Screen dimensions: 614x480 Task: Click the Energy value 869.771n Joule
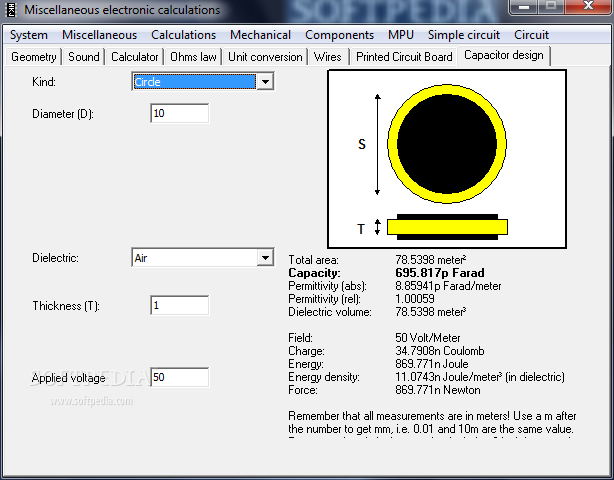pos(432,364)
